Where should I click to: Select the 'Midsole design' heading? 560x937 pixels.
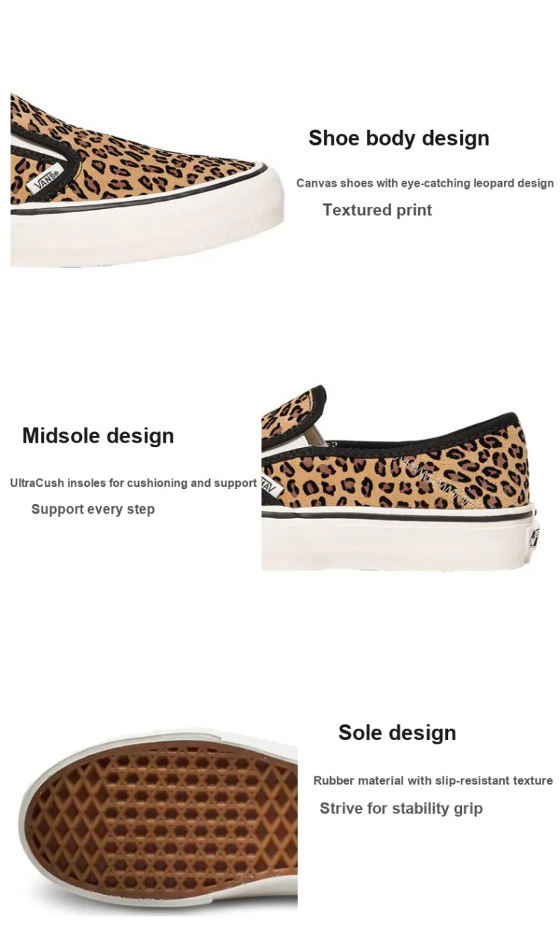(98, 436)
